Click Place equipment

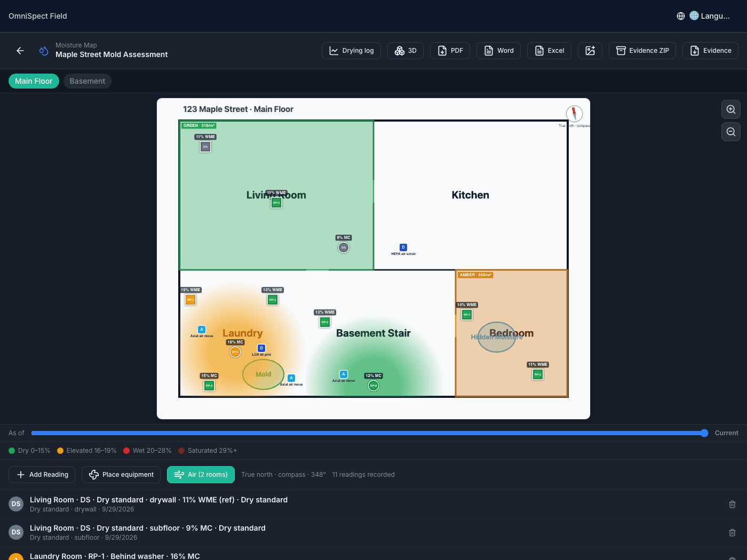pos(121,475)
